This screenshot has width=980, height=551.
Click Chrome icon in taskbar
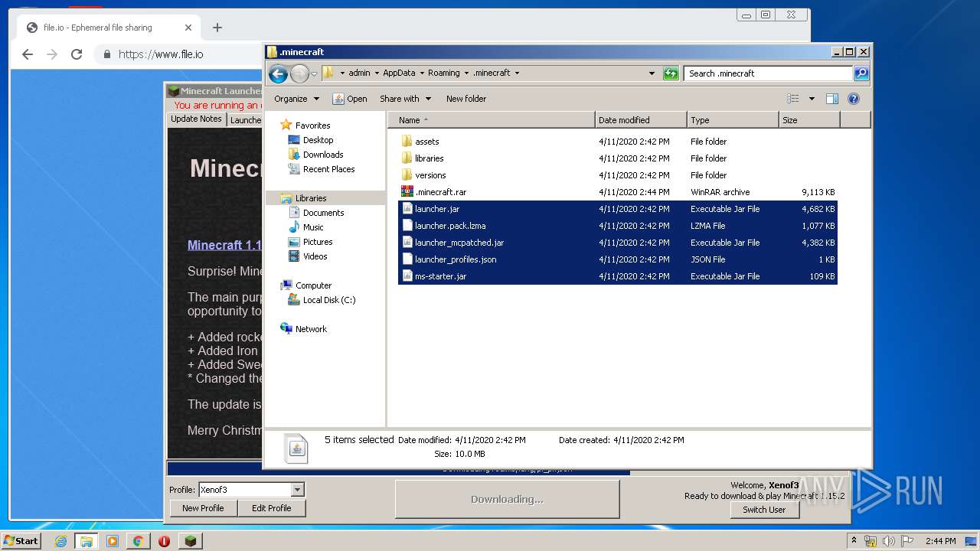[x=138, y=541]
